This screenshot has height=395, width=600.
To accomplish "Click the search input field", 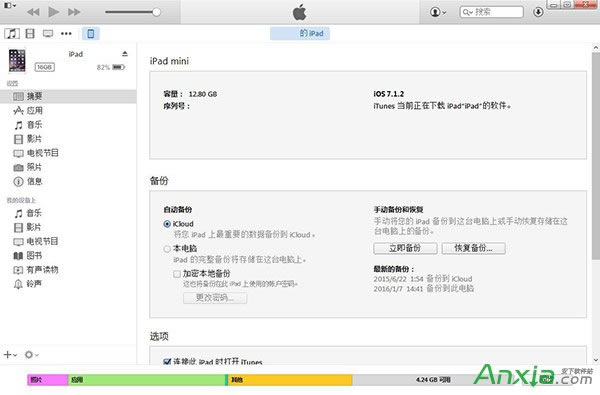I will tap(491, 12).
